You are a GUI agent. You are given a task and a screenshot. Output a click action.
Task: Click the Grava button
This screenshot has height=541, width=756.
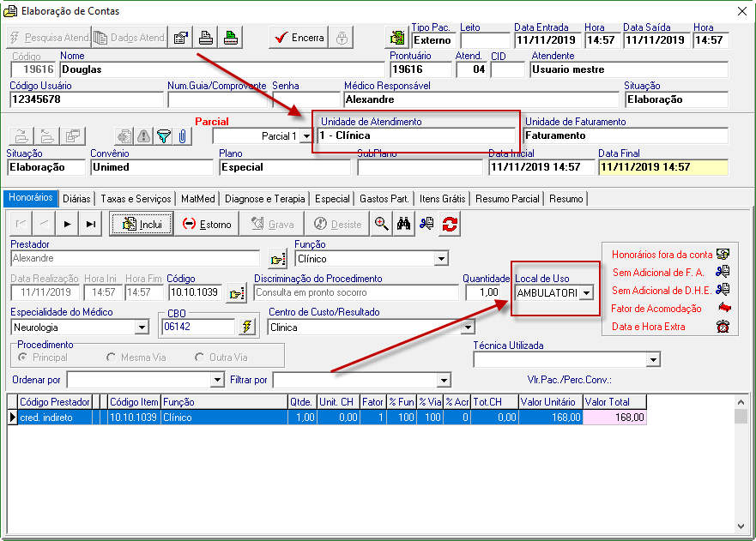click(272, 224)
